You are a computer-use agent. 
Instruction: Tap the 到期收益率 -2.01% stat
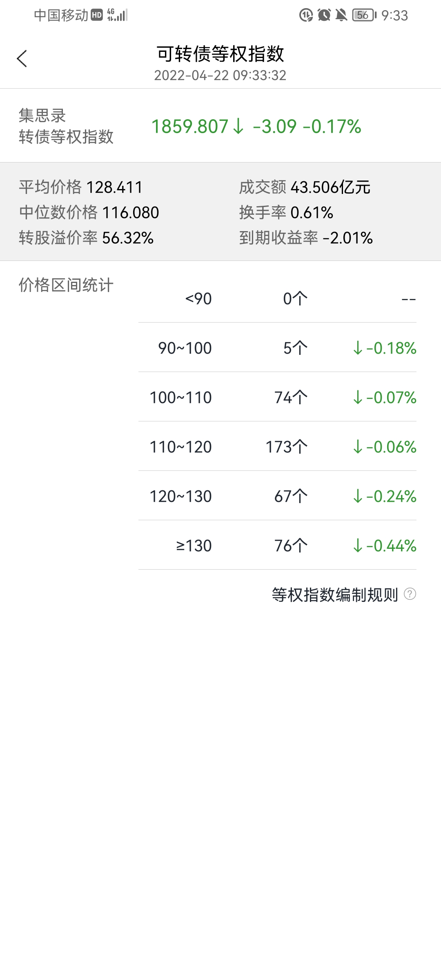coord(306,238)
